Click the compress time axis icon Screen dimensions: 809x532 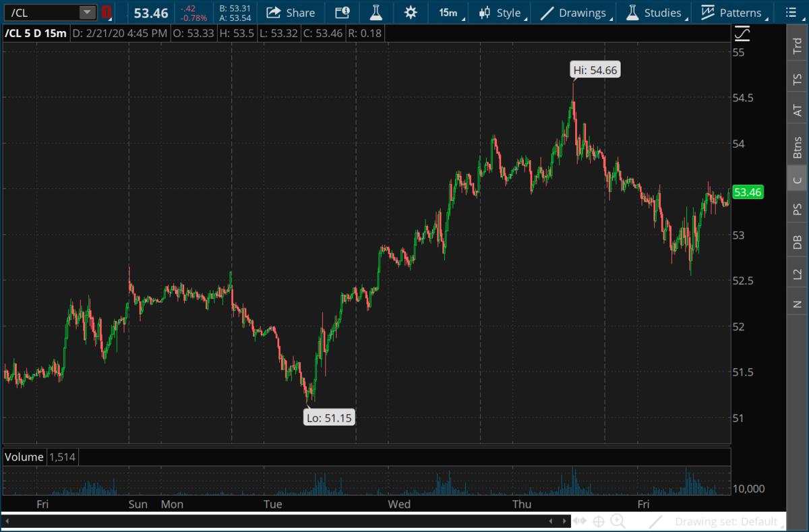click(580, 521)
